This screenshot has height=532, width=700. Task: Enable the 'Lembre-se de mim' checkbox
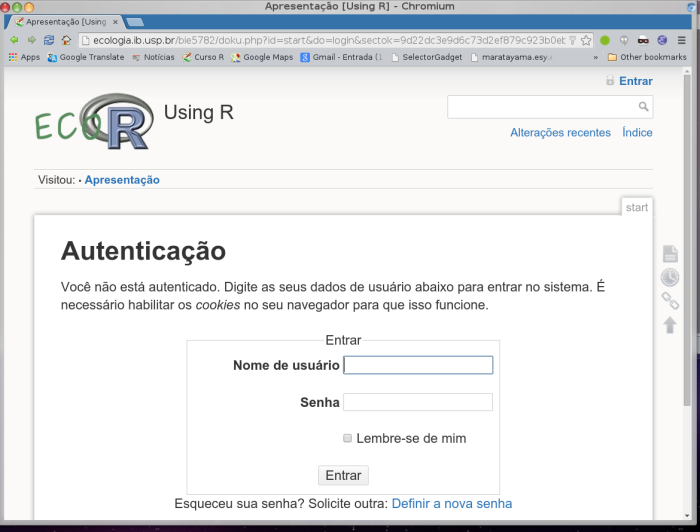[x=348, y=438]
